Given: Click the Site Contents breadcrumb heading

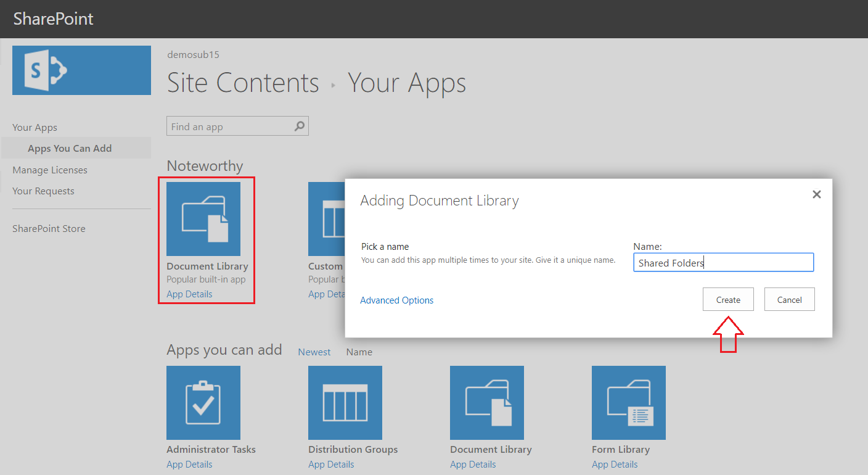Looking at the screenshot, I should (x=243, y=83).
